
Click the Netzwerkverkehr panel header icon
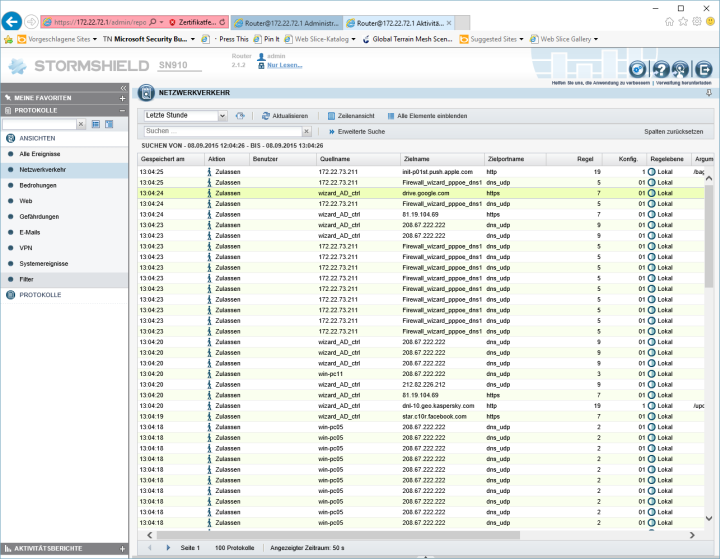point(146,92)
